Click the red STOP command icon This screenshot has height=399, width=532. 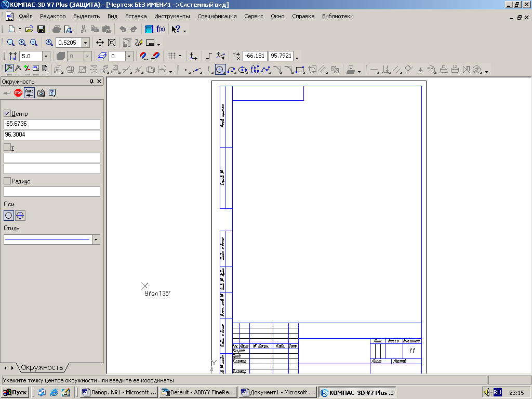[x=18, y=92]
